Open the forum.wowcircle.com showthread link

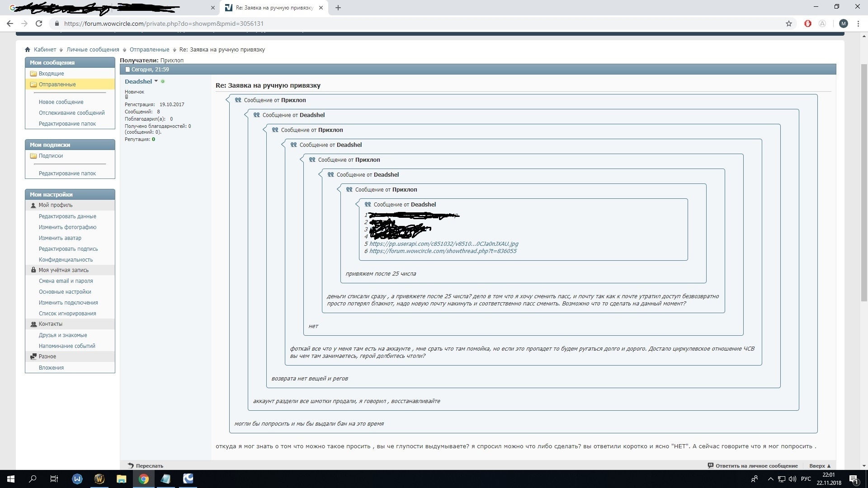pos(443,251)
